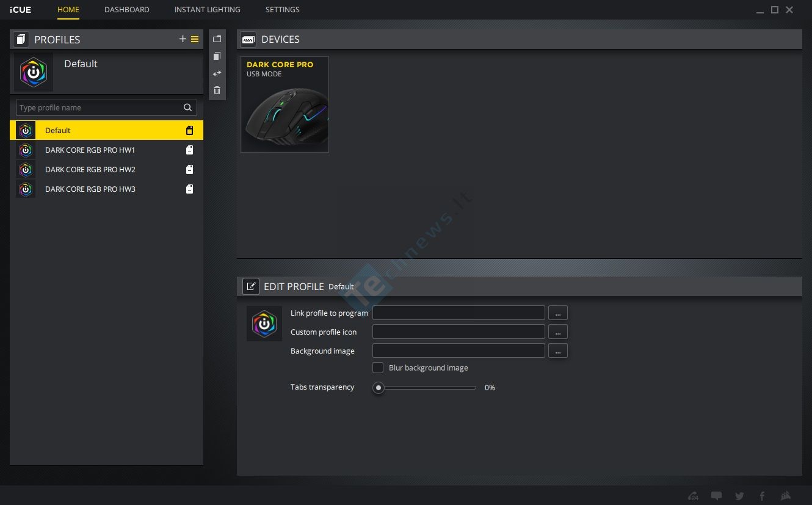Open the chat/forum speech bubble icon
This screenshot has height=505, width=812.
coord(717,496)
